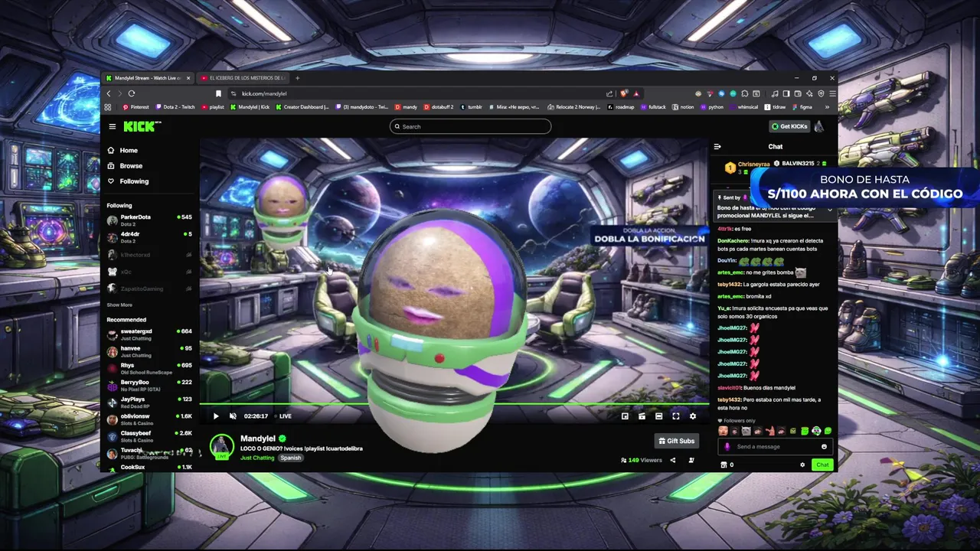Open the Creator Dashboard bookmark

302,107
